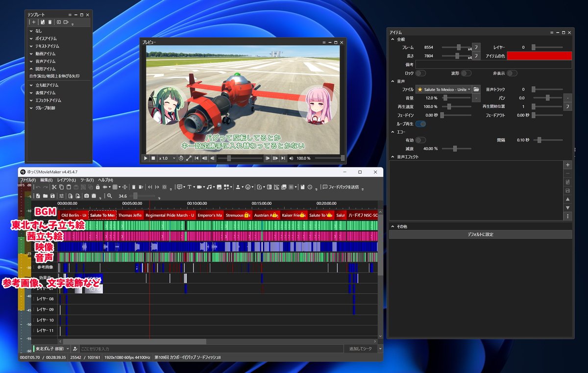
Task: Click the add template plus icon
Action: 34,22
